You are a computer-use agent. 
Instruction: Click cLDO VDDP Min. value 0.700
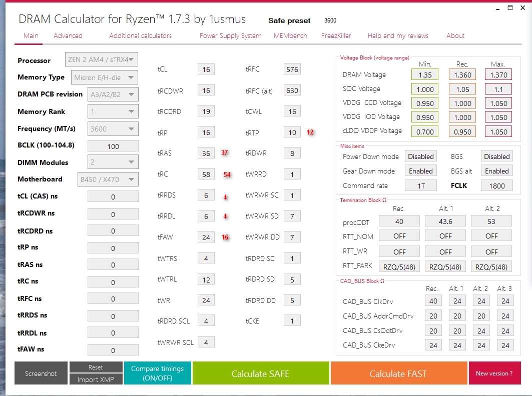[x=425, y=131]
